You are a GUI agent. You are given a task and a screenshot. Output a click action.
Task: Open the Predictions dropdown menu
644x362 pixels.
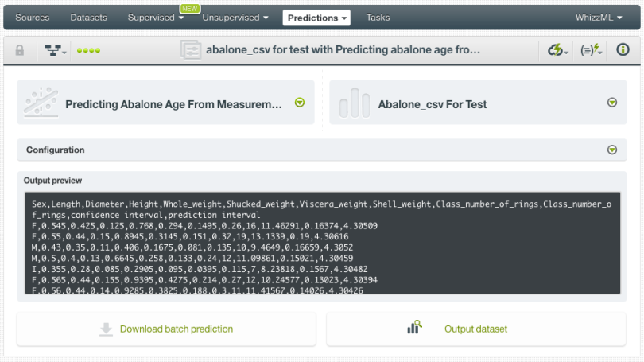point(316,18)
